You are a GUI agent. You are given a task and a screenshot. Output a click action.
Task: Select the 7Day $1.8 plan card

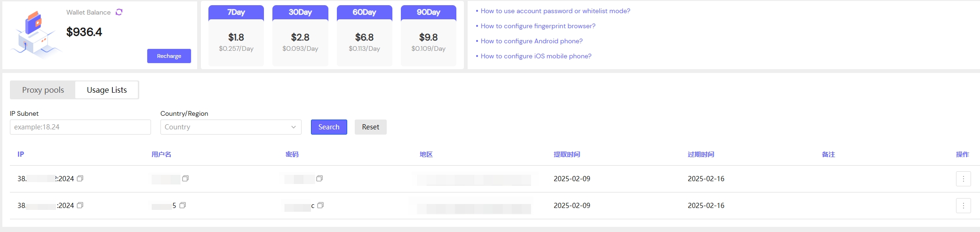tap(236, 36)
